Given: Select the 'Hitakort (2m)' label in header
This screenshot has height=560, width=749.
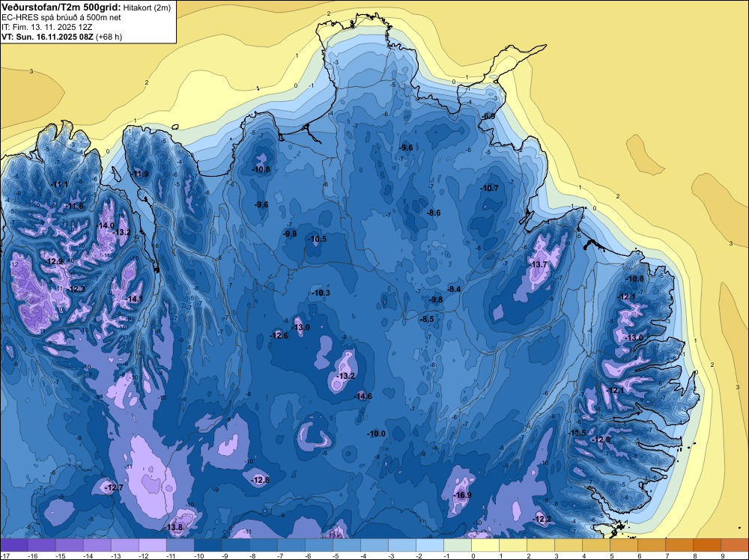Looking at the screenshot, I should click(x=147, y=7).
